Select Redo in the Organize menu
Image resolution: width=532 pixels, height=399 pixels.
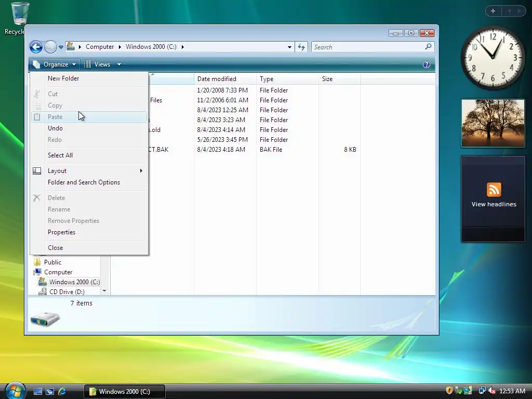pyautogui.click(x=89, y=140)
